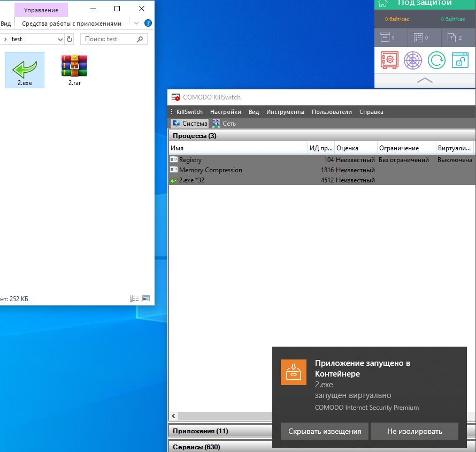Click Скрывать извещения button
This screenshot has width=476, height=452.
pos(325,431)
